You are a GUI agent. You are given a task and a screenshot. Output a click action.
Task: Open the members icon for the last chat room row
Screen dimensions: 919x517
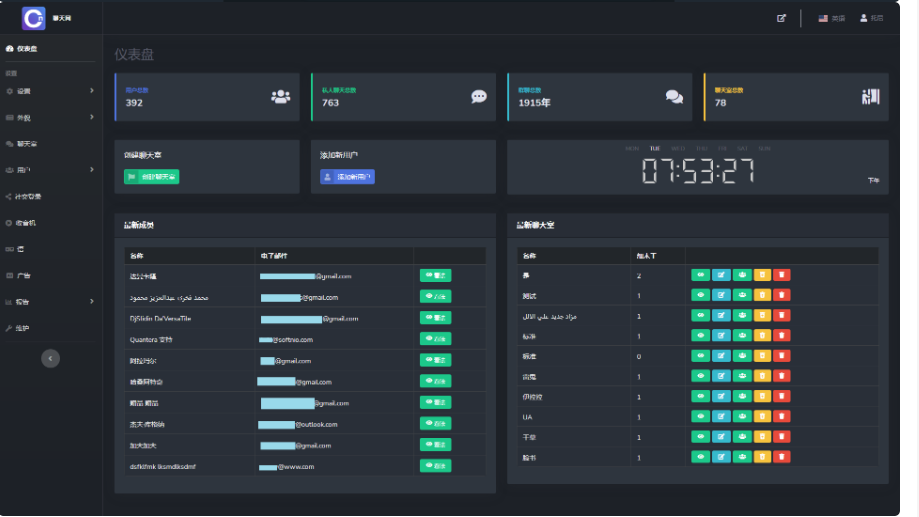pyautogui.click(x=741, y=457)
